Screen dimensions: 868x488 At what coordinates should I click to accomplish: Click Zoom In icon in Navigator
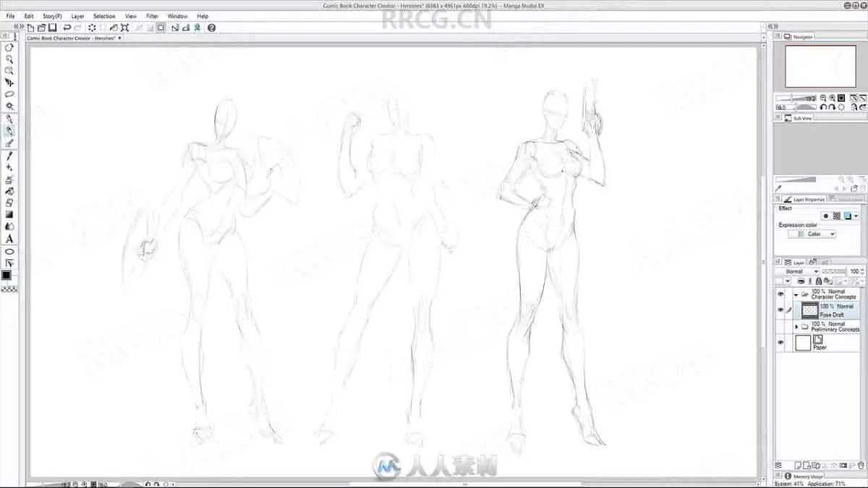pyautogui.click(x=832, y=98)
